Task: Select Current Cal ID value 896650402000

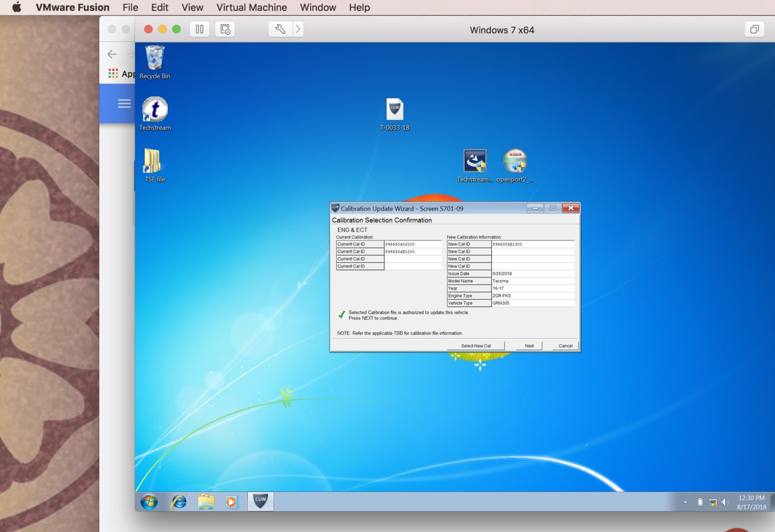Action: pos(413,244)
